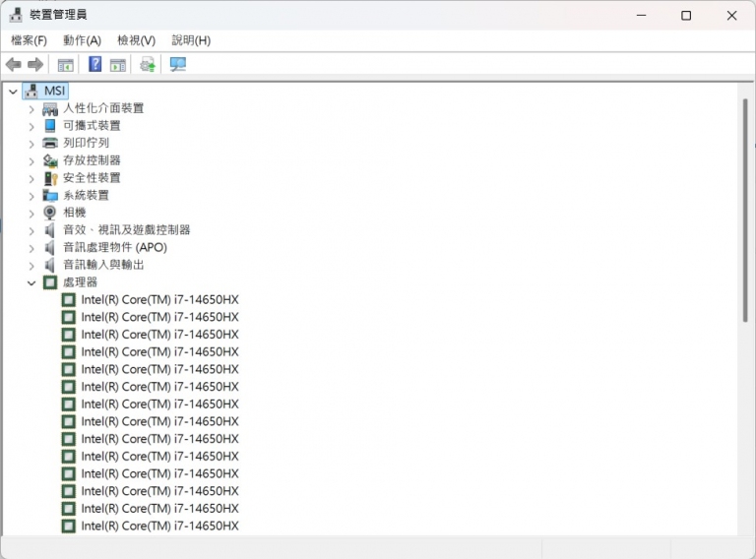
Task: Open the Help question mark icon
Action: [x=94, y=64]
